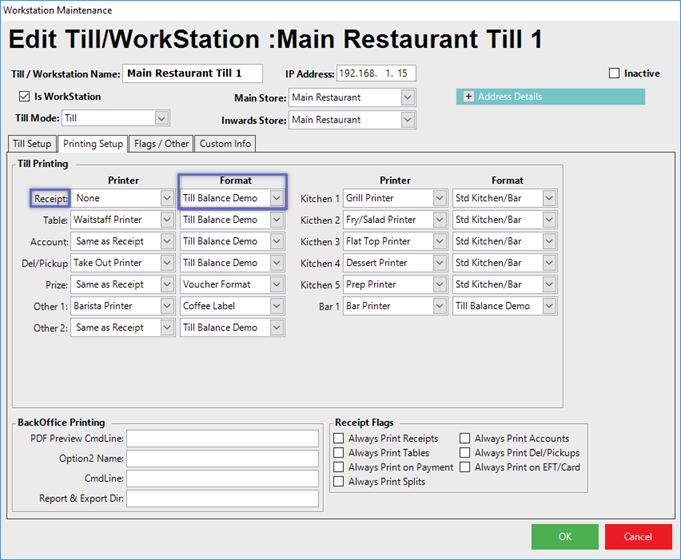The width and height of the screenshot is (681, 560).
Task: Open the Flags / Other tab
Action: (x=161, y=144)
